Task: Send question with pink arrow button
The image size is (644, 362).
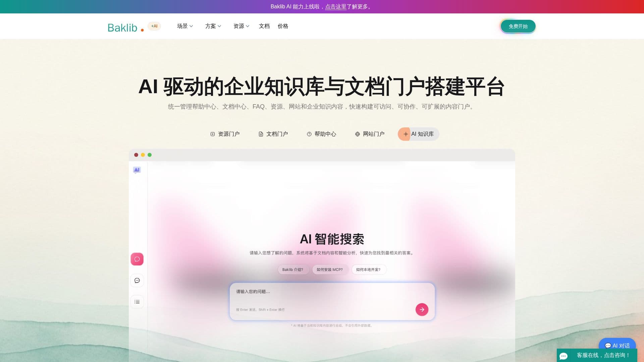Action: (x=422, y=309)
